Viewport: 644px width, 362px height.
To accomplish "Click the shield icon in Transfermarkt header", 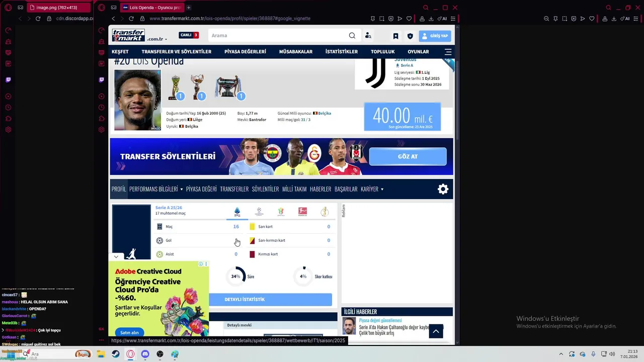I will (410, 36).
